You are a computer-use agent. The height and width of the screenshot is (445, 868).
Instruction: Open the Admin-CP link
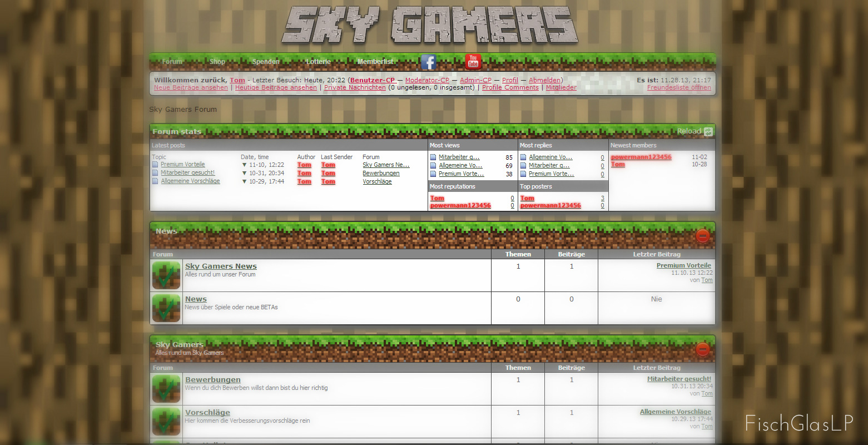tap(475, 80)
